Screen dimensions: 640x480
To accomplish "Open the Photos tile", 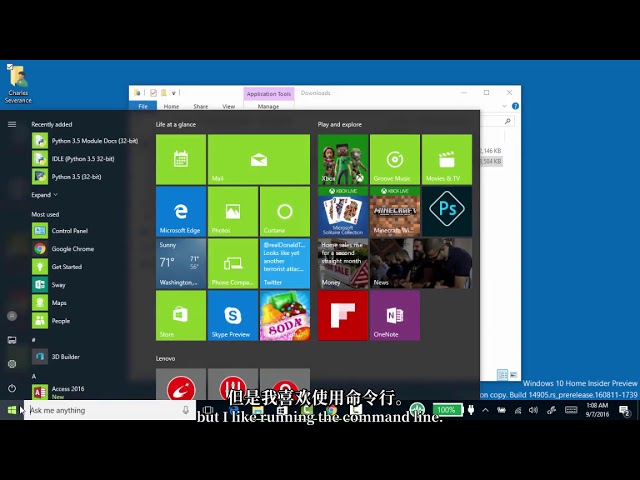I will click(233, 211).
